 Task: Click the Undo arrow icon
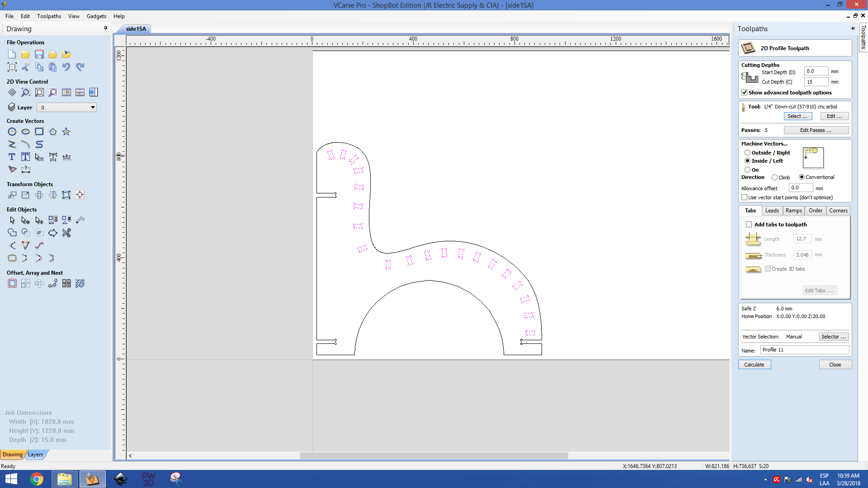coord(66,67)
